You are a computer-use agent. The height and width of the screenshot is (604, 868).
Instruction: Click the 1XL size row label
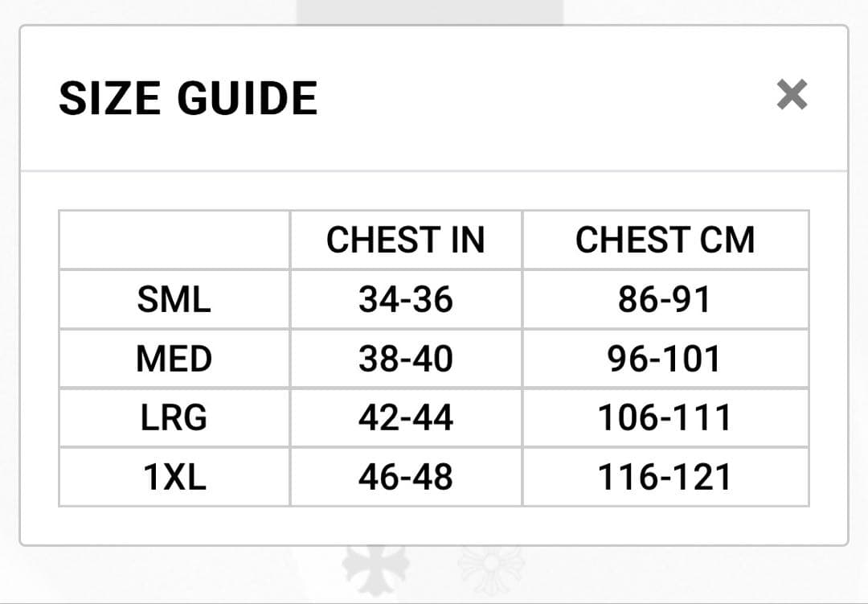(174, 478)
